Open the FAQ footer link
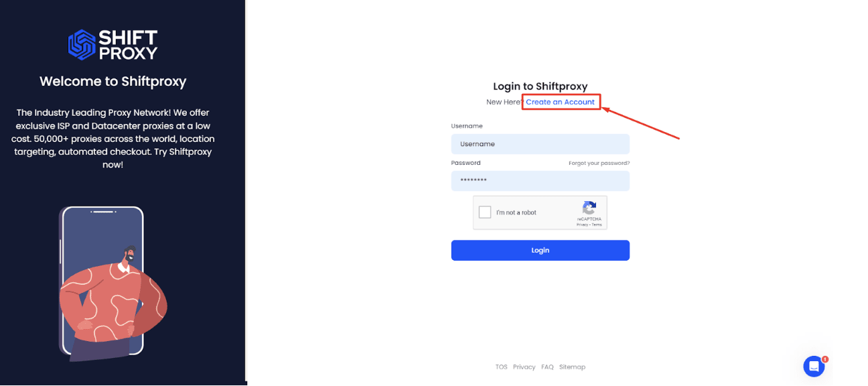868x386 pixels. tap(547, 367)
